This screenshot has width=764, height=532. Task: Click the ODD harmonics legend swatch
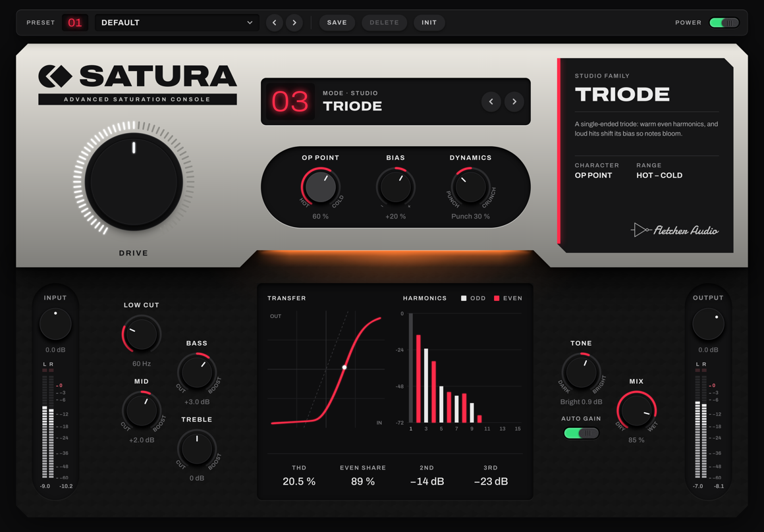click(x=464, y=298)
